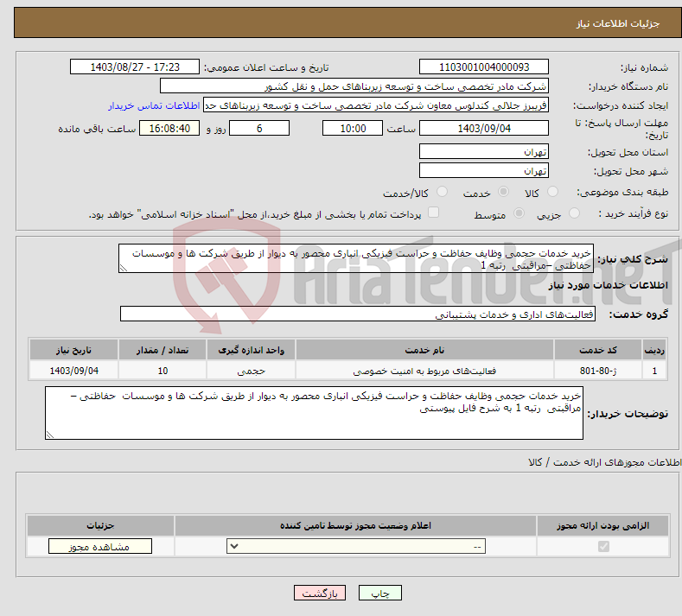The image size is (682, 616).
Task: Click the resize handle of شرح کلی نیاز
Action: 123,268
